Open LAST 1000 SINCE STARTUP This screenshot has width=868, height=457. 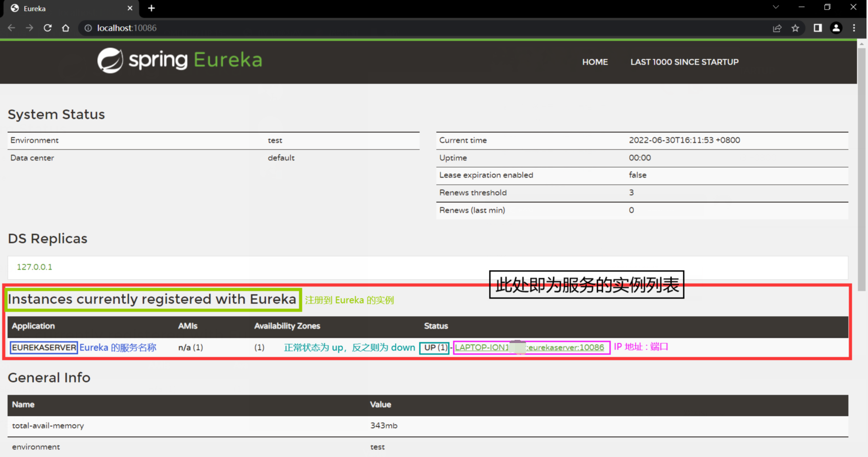(x=684, y=62)
